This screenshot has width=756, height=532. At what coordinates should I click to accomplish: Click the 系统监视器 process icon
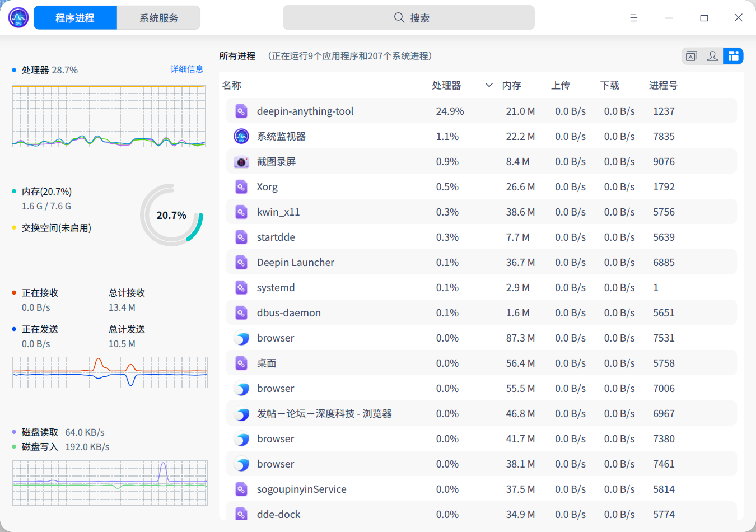pyautogui.click(x=241, y=136)
